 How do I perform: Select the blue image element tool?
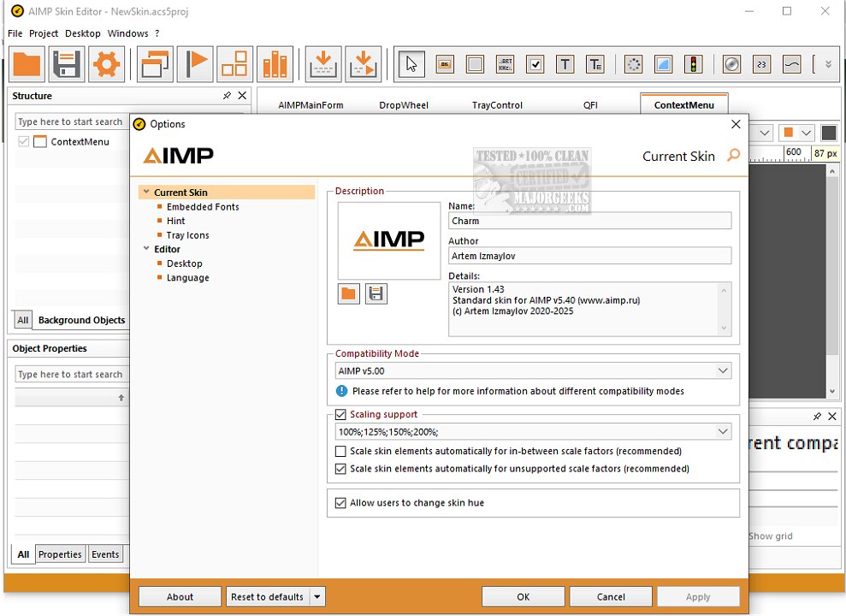[x=664, y=65]
